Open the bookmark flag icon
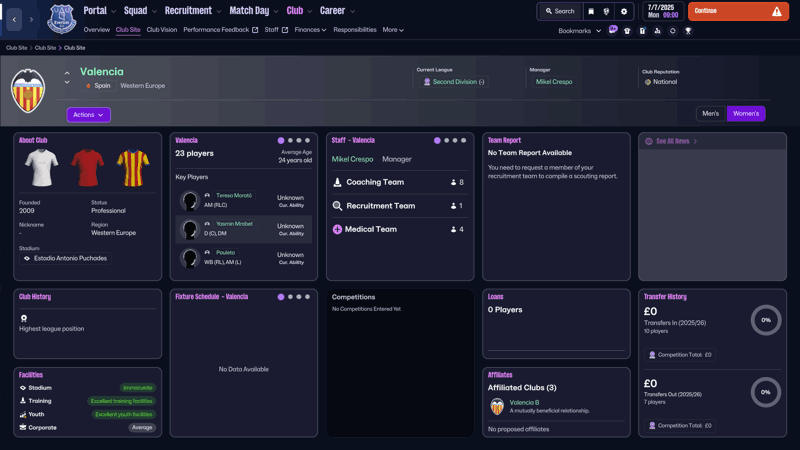Image resolution: width=800 pixels, height=450 pixels. (x=591, y=11)
